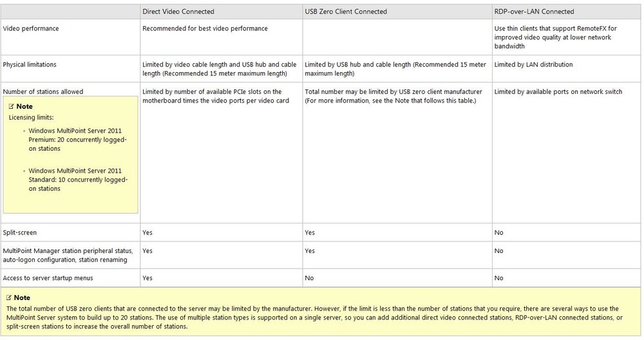Click the note icon in the bottom yellow note
The height and width of the screenshot is (340, 644).
click(x=9, y=297)
